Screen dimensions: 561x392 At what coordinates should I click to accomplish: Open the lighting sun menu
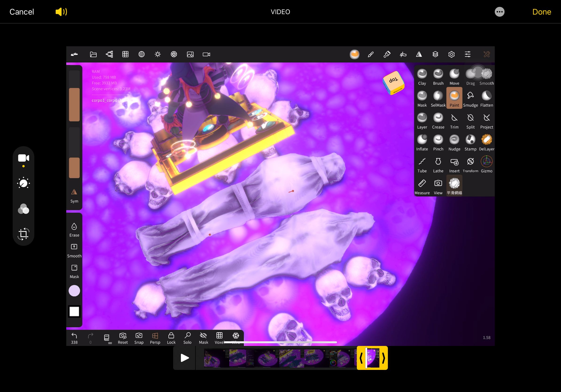(158, 54)
